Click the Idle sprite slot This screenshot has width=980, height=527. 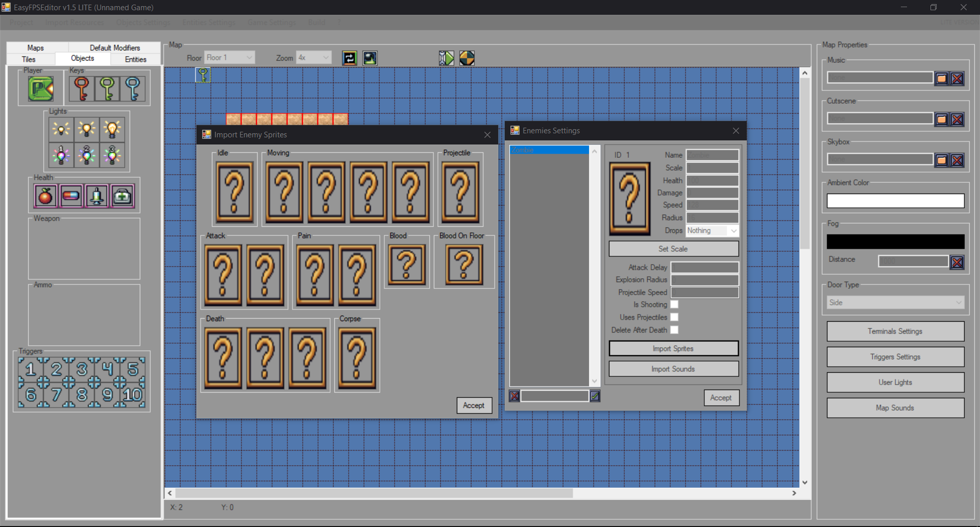coord(235,193)
